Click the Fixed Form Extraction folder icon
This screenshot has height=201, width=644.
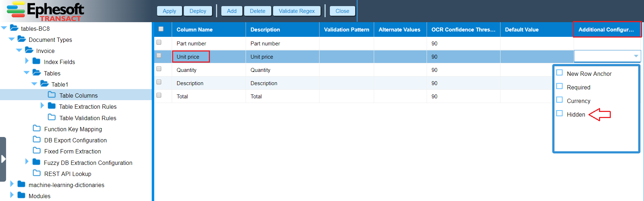[x=37, y=150]
